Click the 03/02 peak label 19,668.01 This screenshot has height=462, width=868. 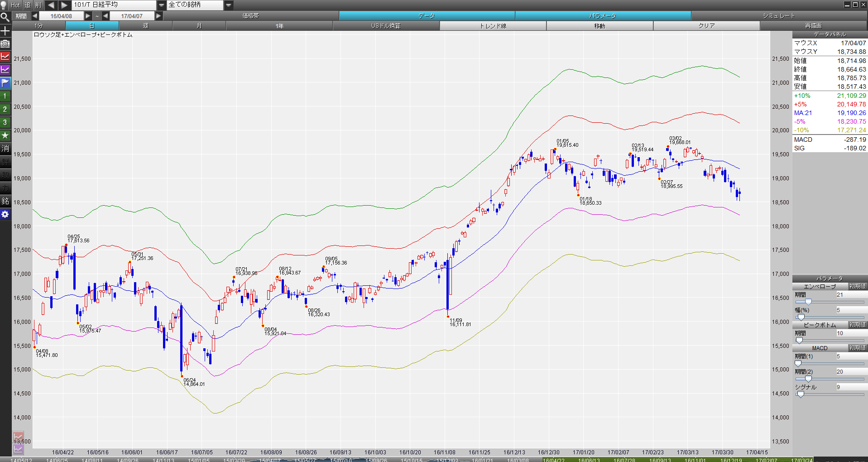(680, 140)
